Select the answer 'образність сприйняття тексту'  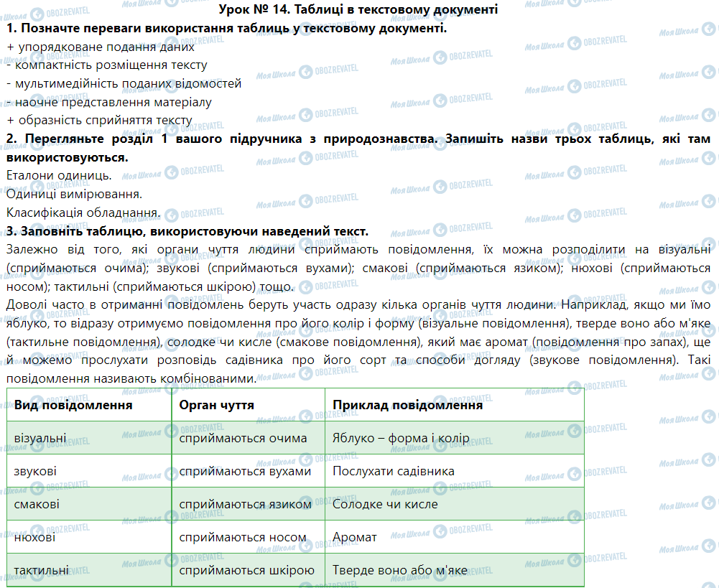point(104,120)
